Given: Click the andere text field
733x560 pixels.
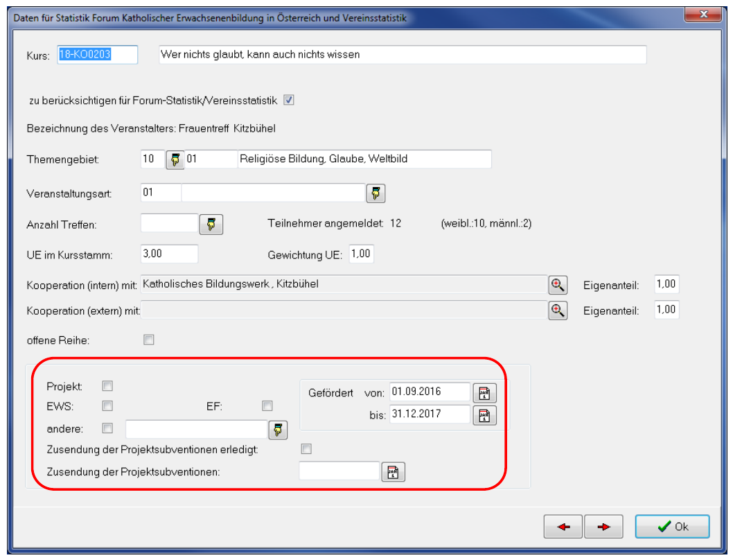Looking at the screenshot, I should pos(196,429).
